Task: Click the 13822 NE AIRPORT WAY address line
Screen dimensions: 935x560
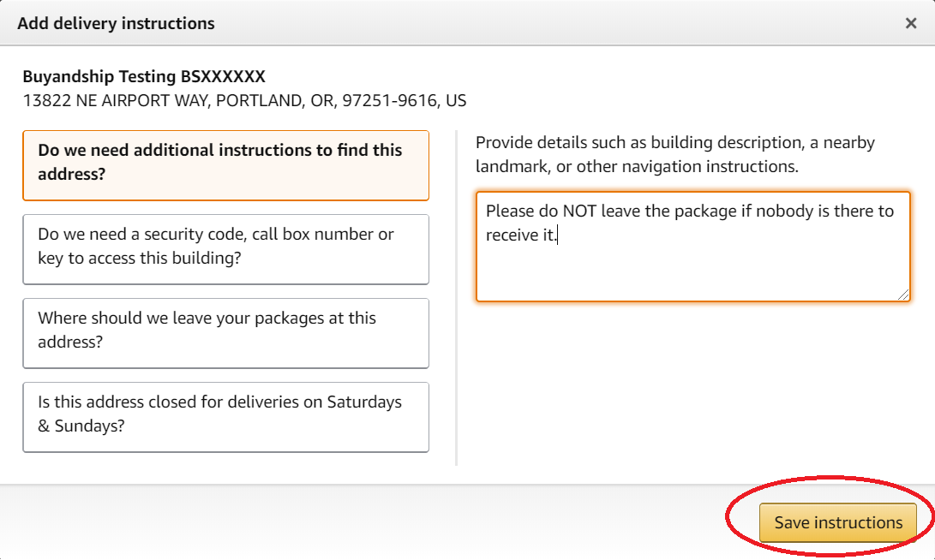Action: [244, 101]
